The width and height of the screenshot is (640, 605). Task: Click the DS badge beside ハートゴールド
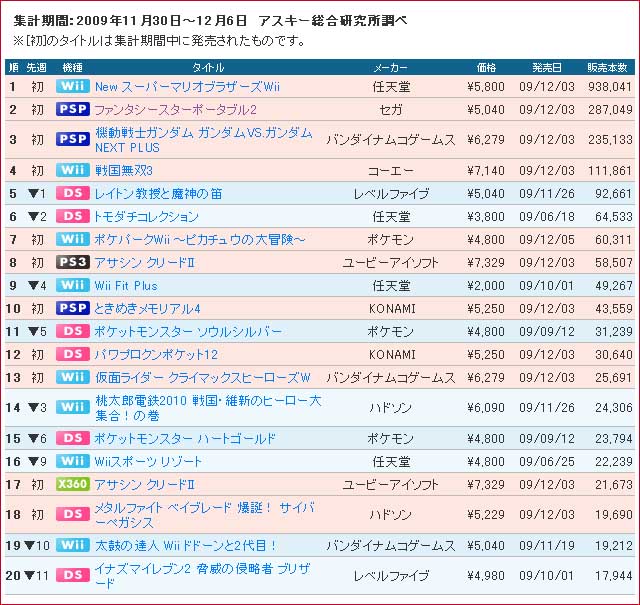pos(73,438)
